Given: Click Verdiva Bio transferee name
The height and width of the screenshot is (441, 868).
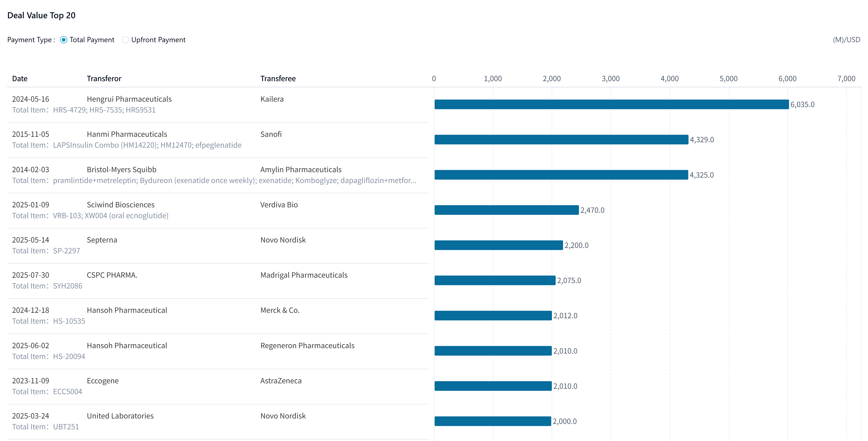Looking at the screenshot, I should 279,205.
